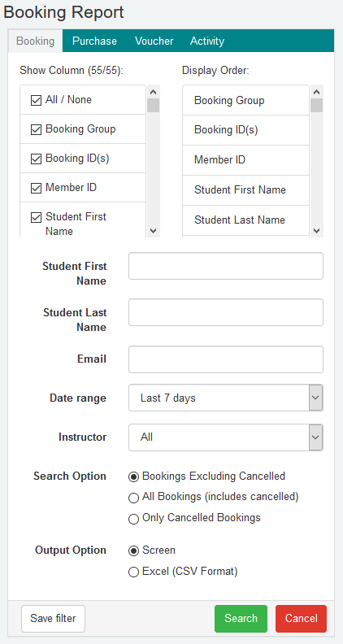Select the Activity tab
The width and height of the screenshot is (343, 644).
[207, 41]
